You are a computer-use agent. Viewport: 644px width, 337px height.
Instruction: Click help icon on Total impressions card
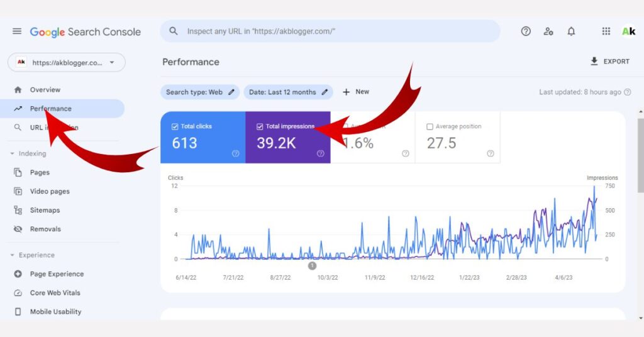pyautogui.click(x=320, y=153)
